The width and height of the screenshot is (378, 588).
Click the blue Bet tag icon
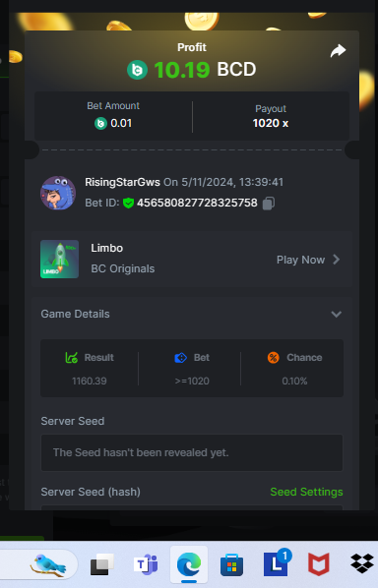(180, 358)
